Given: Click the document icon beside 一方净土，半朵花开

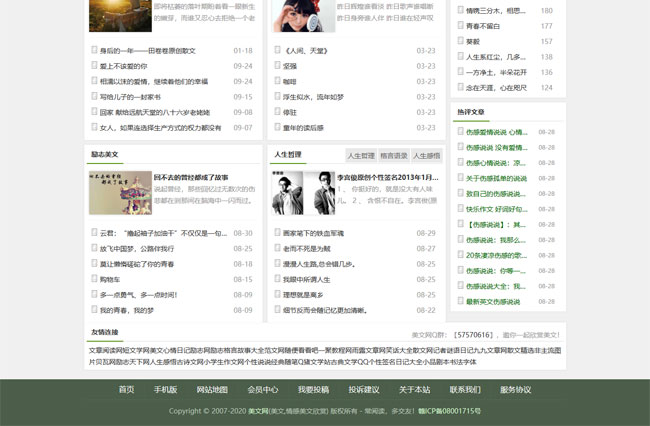Looking at the screenshot, I should point(460,72).
